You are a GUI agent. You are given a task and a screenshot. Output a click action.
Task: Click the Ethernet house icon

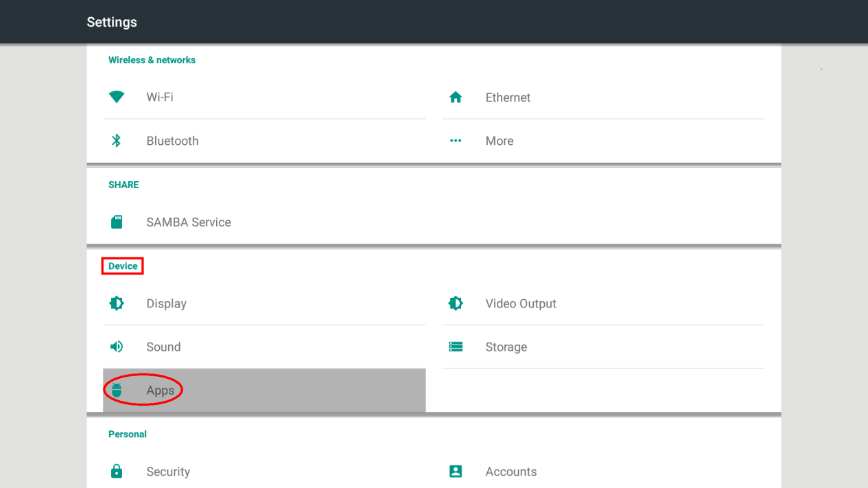pos(456,97)
